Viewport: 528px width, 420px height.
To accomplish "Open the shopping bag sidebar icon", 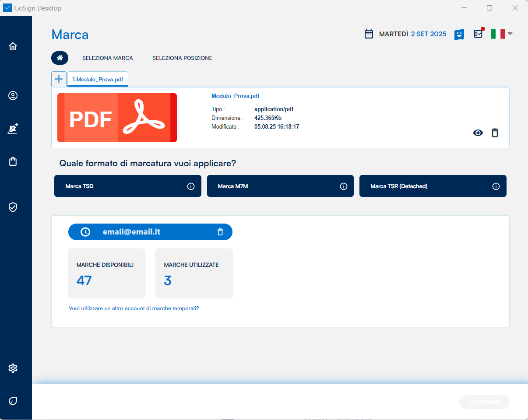I will 13,161.
